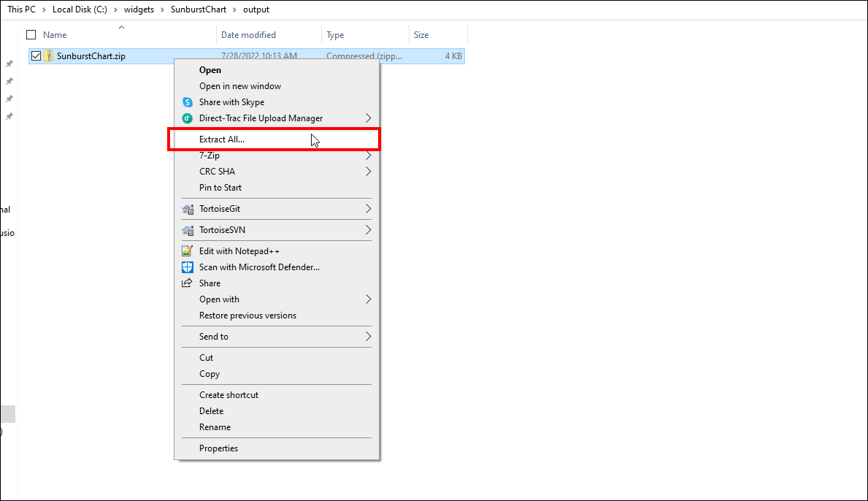This screenshot has height=501, width=868.
Task: Select Open in new window
Action: [x=277, y=86]
